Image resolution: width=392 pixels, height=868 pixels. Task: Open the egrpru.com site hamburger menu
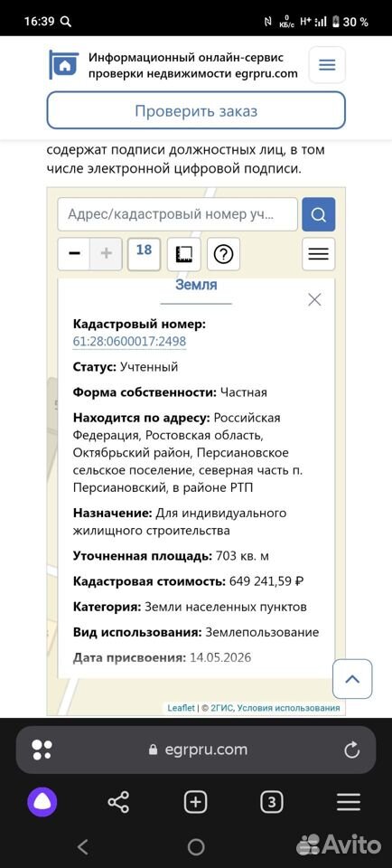pos(327,65)
